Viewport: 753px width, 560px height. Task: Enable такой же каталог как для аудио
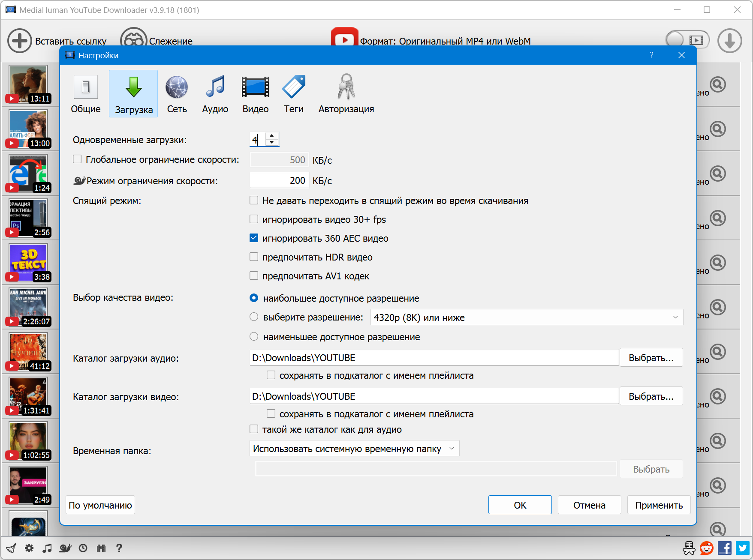[x=254, y=429]
